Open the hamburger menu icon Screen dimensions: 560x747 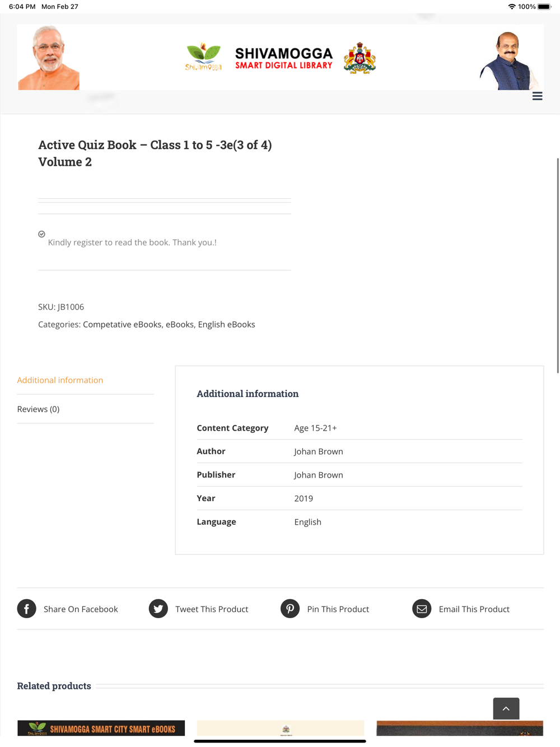537,96
